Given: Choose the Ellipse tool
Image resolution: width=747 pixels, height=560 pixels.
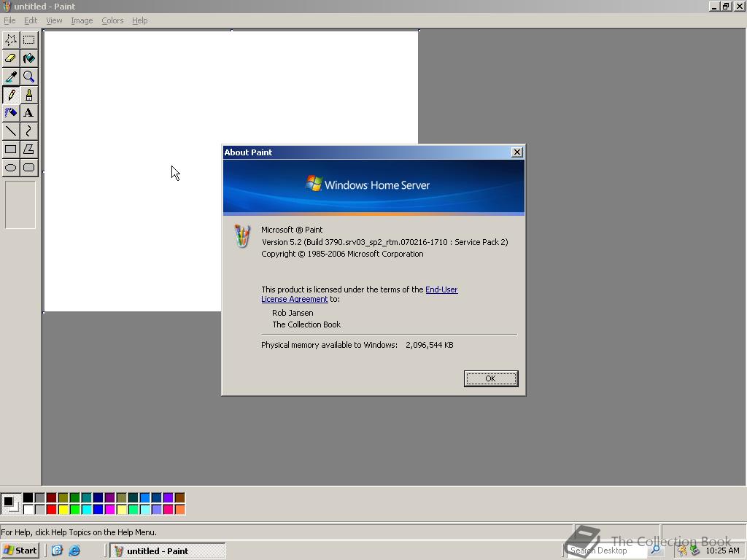Looking at the screenshot, I should point(11,168).
